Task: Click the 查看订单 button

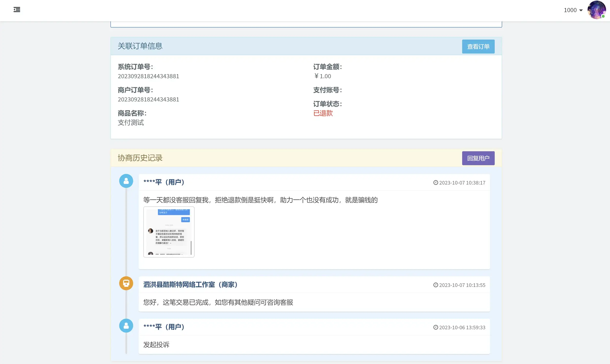Action: pos(478,46)
